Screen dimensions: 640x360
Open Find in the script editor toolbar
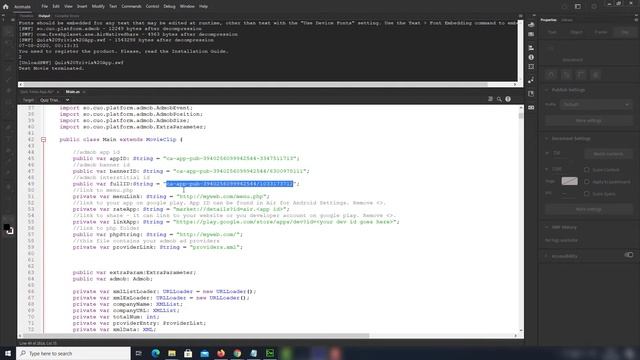click(499, 99)
